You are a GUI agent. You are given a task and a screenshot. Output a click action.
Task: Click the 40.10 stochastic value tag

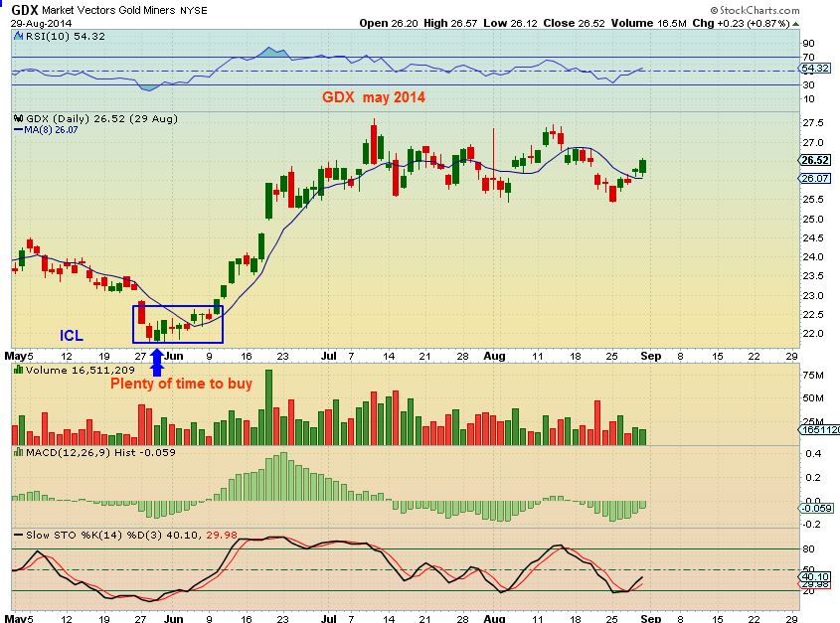815,576
